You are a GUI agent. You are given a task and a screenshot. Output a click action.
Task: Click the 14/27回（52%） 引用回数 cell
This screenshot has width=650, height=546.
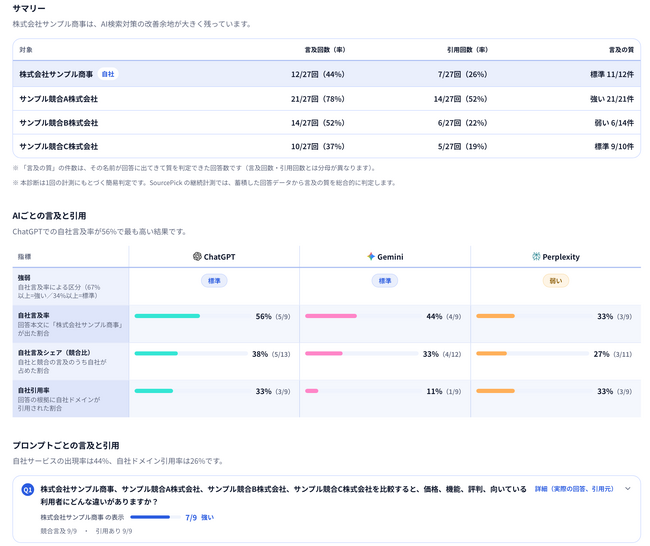click(x=461, y=99)
